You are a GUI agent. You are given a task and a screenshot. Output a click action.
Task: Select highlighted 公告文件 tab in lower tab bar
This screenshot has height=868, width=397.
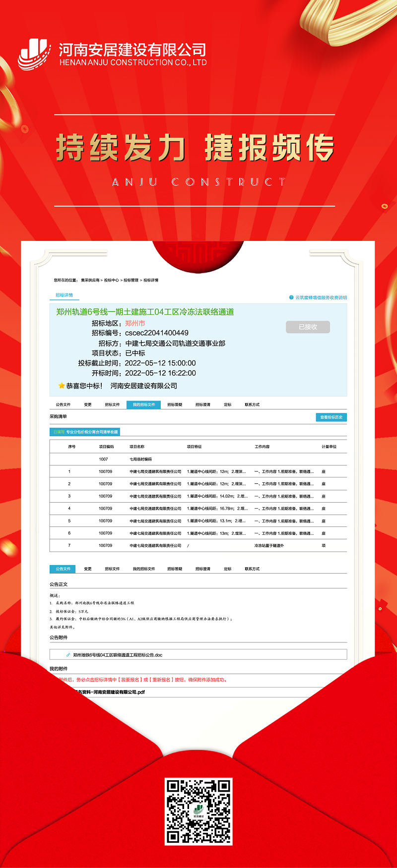click(x=63, y=569)
